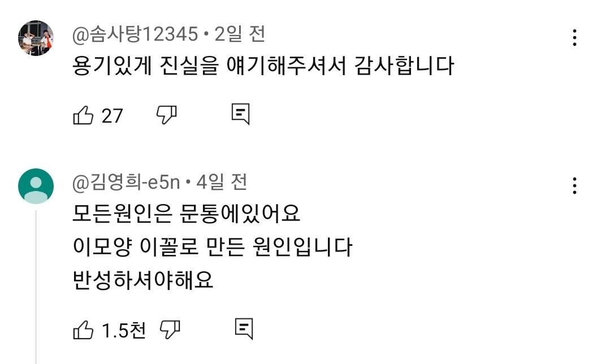Click the comment line '모든원인은 문통에있어요'

(186, 214)
